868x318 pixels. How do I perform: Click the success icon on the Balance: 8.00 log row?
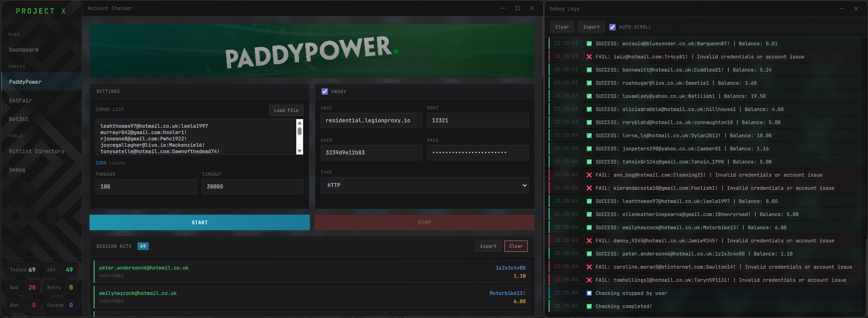point(589,202)
